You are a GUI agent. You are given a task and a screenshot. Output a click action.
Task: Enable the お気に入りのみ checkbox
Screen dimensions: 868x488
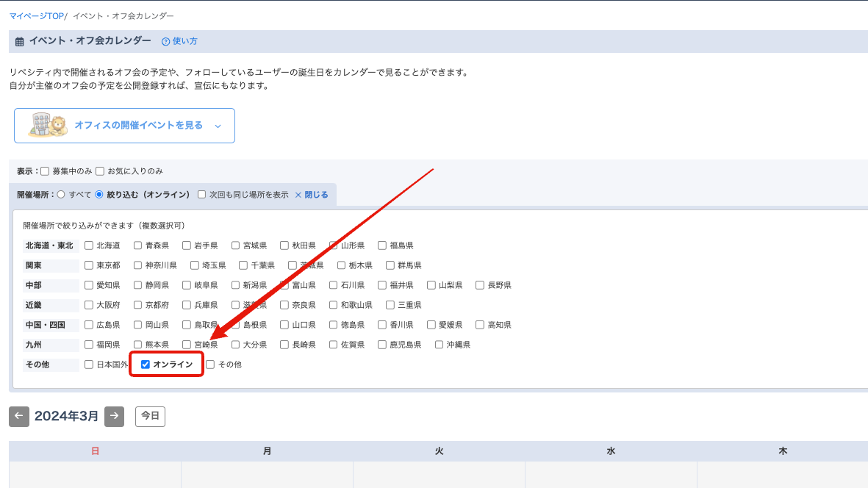(100, 171)
